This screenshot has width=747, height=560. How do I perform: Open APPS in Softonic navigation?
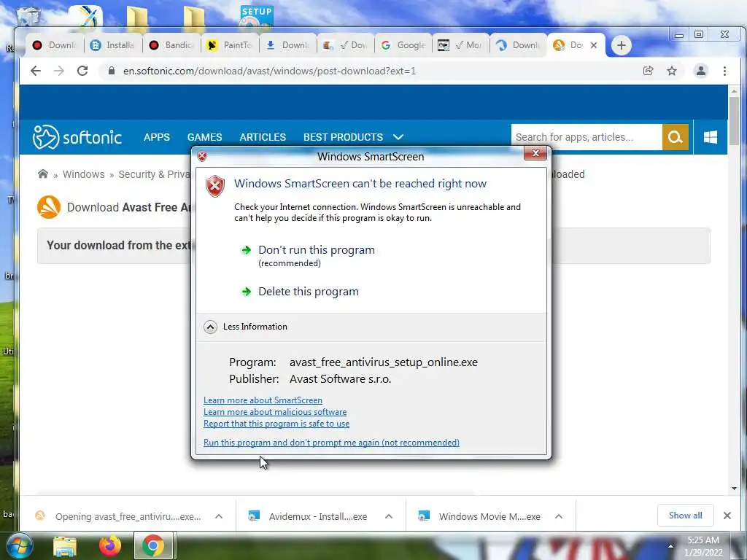[x=157, y=137]
